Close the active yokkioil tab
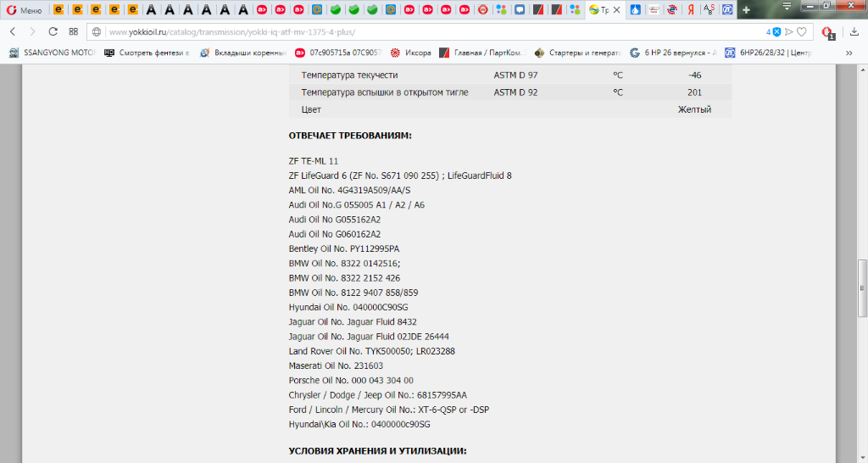This screenshot has width=868, height=463. click(619, 10)
